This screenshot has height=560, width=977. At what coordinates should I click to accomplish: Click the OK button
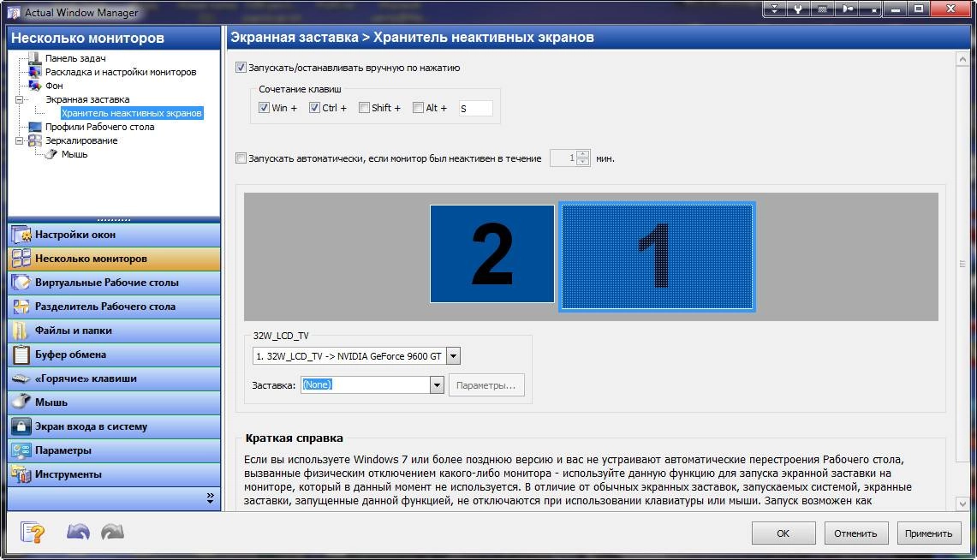(783, 533)
